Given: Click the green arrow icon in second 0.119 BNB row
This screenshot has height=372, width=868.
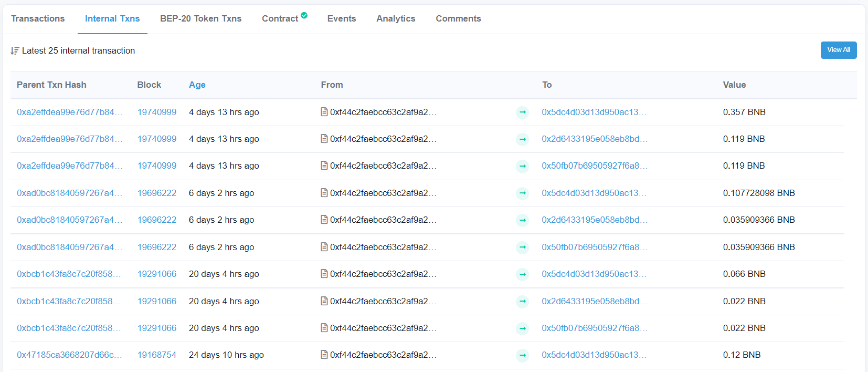Looking at the screenshot, I should [x=522, y=166].
